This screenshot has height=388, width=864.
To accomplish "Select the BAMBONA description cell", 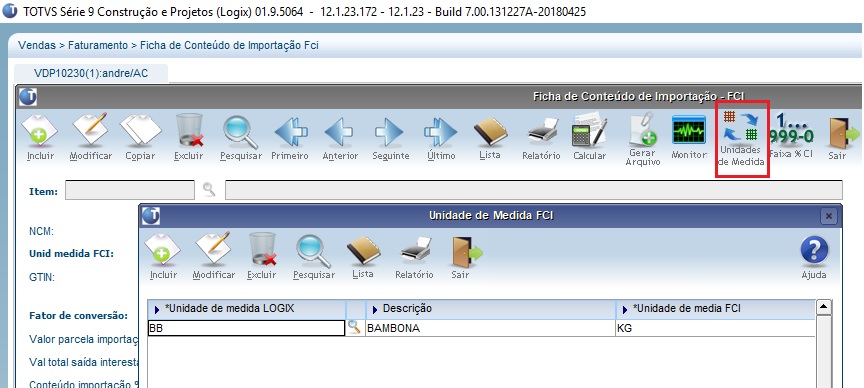I will pyautogui.click(x=491, y=328).
